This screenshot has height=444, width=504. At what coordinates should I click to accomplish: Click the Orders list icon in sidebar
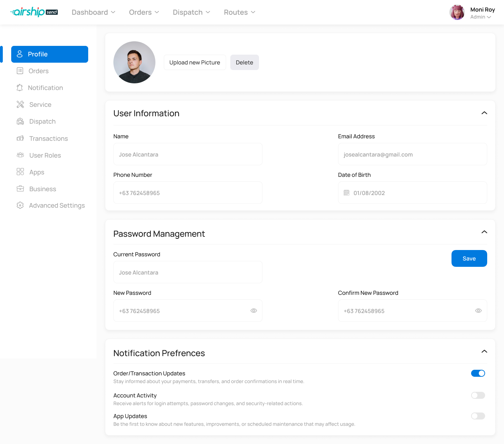pos(20,71)
